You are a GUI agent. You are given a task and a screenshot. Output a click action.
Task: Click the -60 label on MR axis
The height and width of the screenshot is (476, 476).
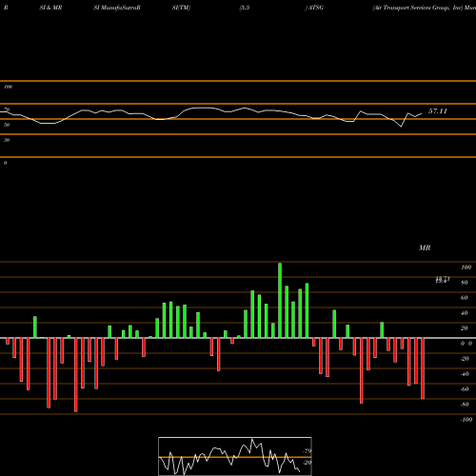(x=465, y=389)
